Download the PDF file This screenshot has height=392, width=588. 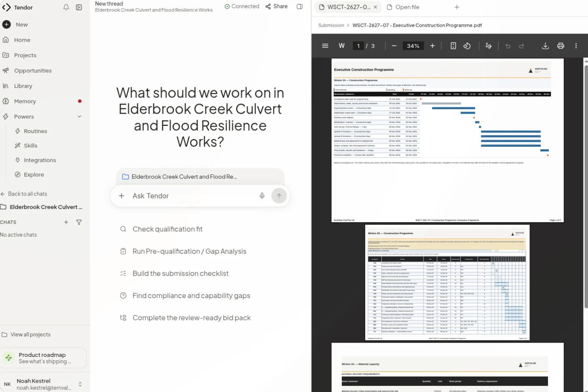coord(545,46)
